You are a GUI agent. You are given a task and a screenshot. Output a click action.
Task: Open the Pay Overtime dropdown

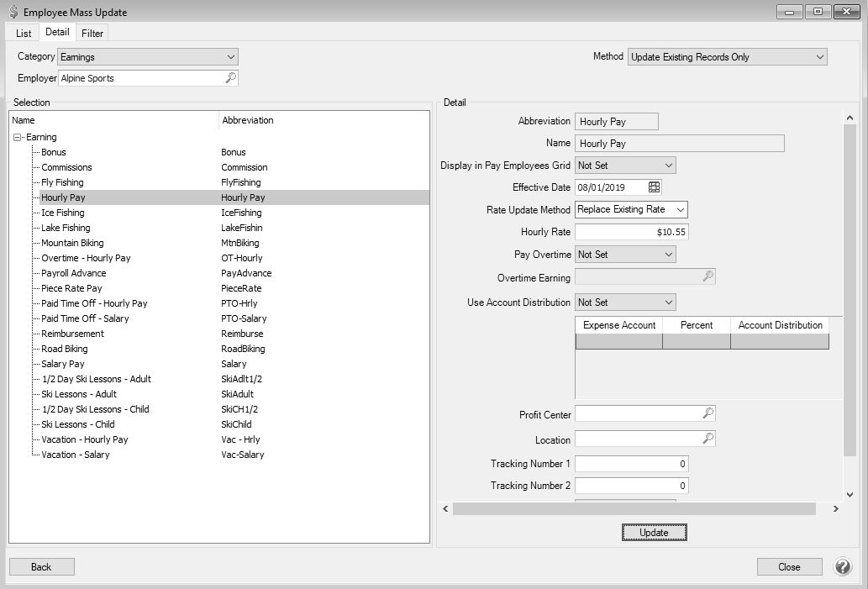tap(625, 254)
